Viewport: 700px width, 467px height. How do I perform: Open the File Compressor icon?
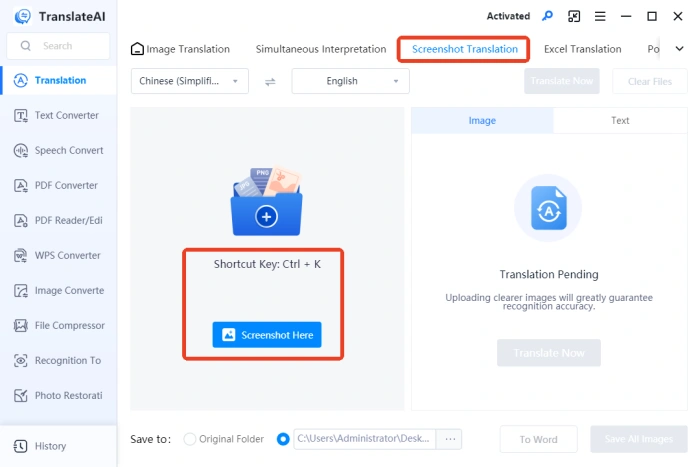(x=21, y=325)
